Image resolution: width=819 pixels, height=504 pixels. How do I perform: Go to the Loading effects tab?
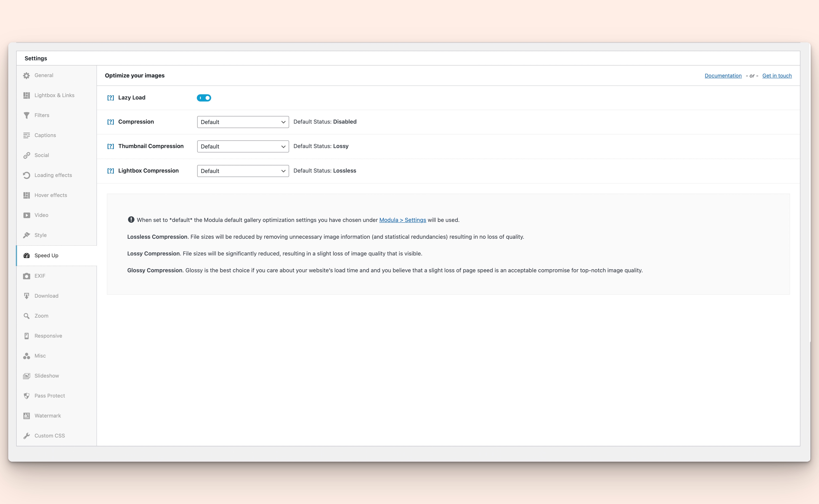click(x=57, y=175)
